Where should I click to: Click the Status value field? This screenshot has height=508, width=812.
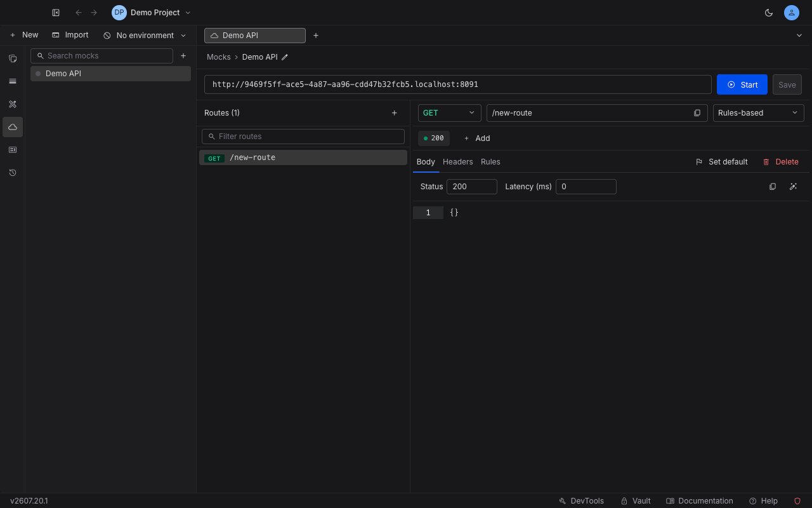[x=472, y=187]
